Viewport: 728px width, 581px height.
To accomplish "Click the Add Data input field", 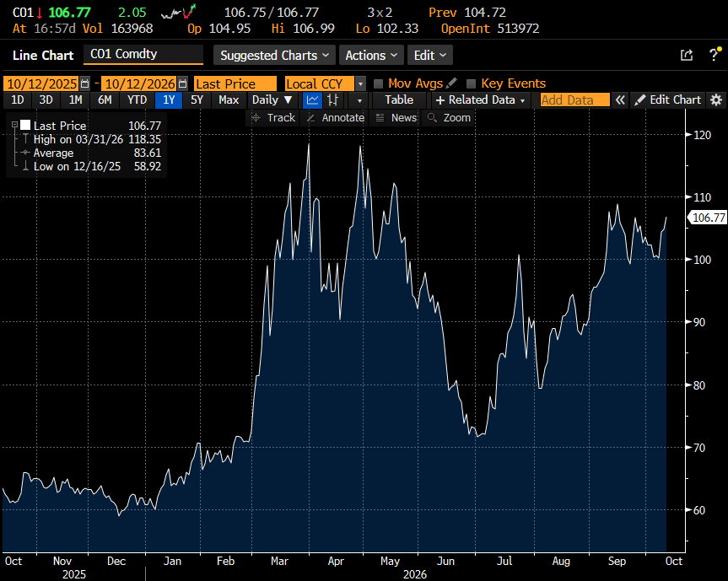I will [575, 100].
